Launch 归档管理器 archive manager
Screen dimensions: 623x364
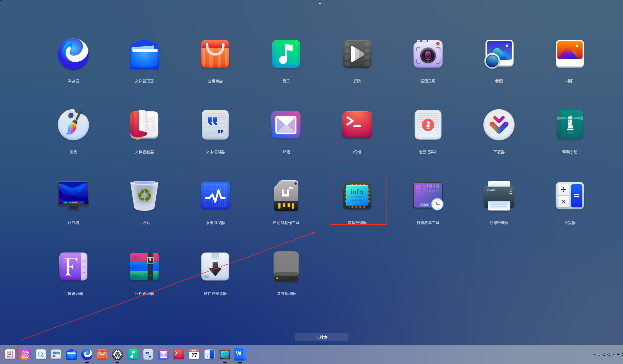click(144, 267)
